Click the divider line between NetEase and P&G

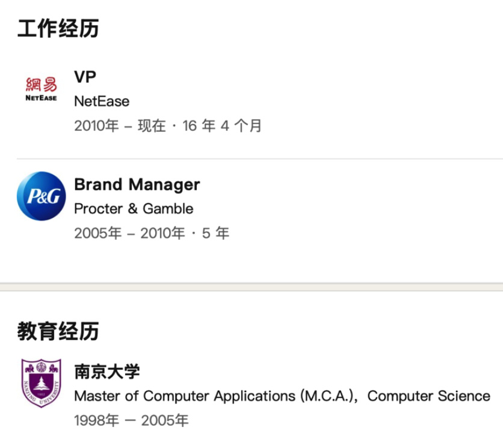(260, 159)
